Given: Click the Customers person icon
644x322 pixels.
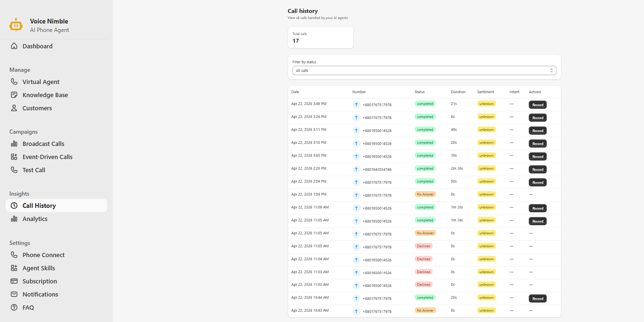Looking at the screenshot, I should click(x=14, y=108).
